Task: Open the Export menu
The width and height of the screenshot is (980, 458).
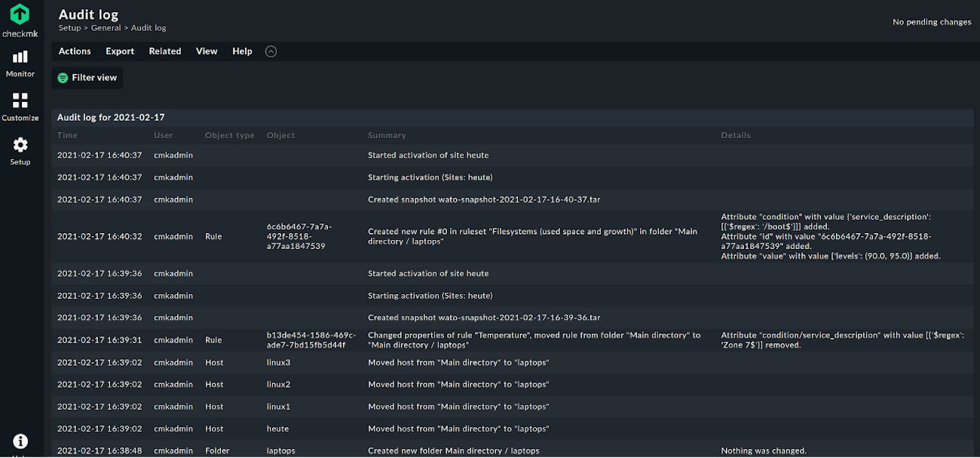Action: 120,51
